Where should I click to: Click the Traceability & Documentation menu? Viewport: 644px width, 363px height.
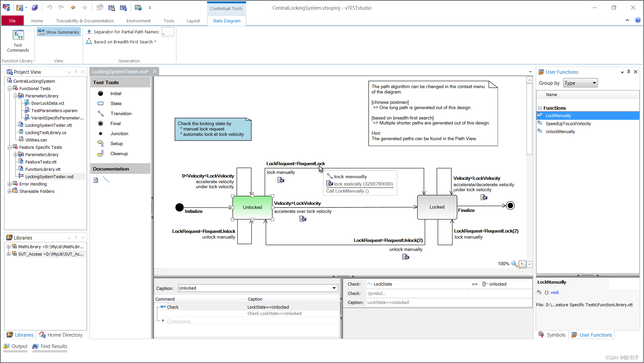click(x=85, y=21)
